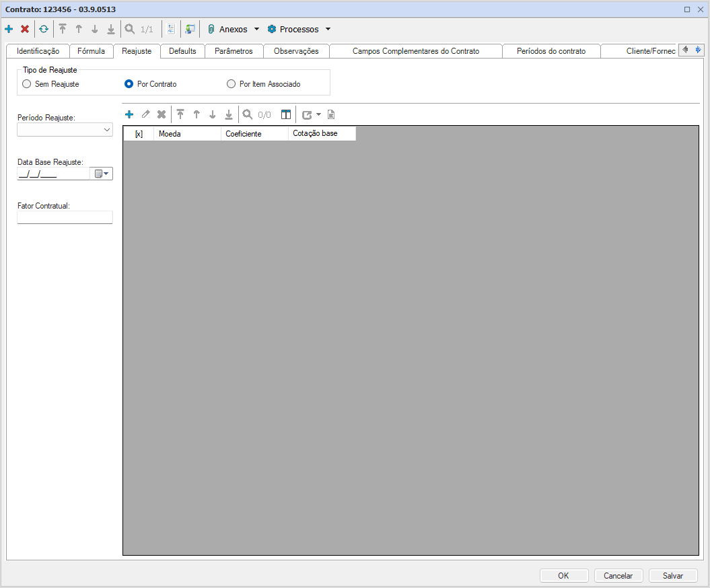Open the grid column layout icon

[286, 114]
